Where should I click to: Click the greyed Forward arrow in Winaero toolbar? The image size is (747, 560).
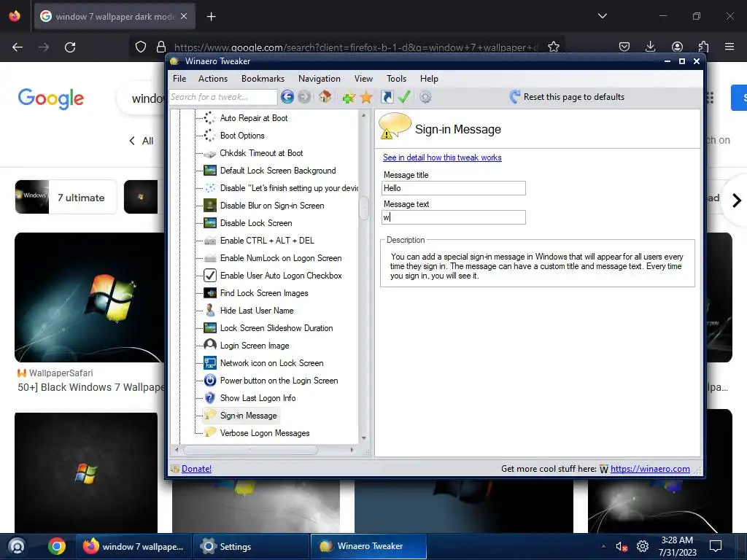tap(304, 97)
